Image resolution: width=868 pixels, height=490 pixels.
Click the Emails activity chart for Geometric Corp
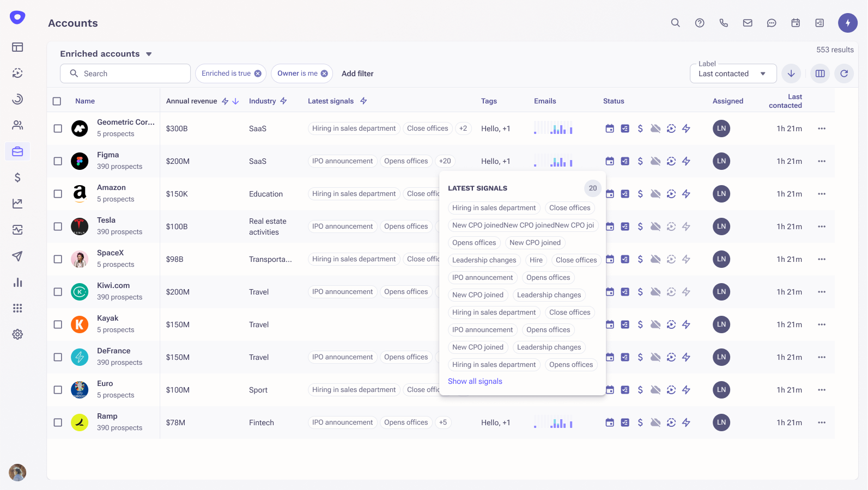[553, 127]
